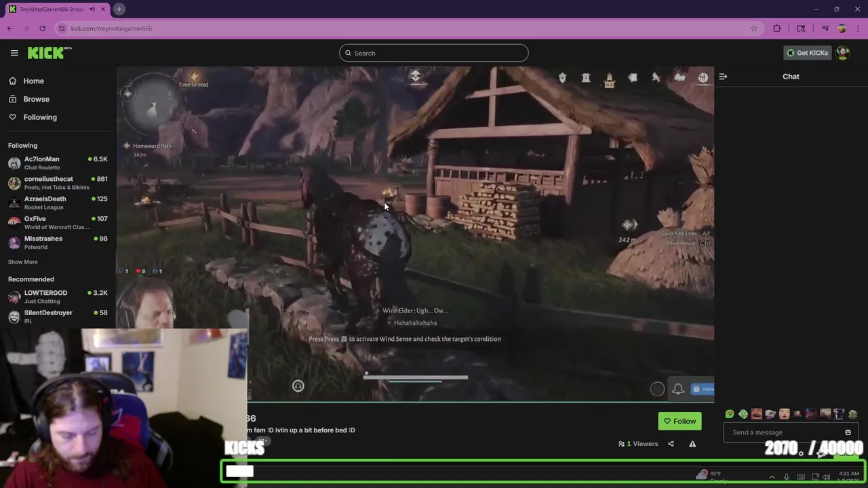868x488 pixels.
Task: Open the user profile avatar menu
Action: click(843, 53)
